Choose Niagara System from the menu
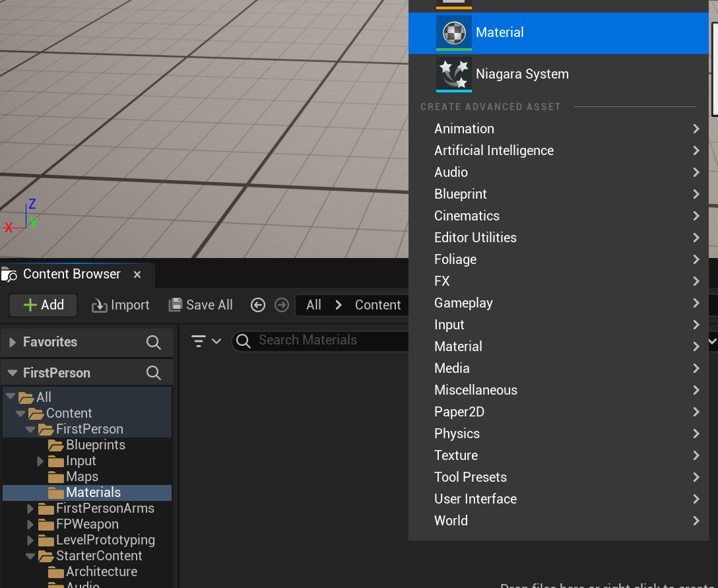718x588 pixels. click(x=558, y=74)
